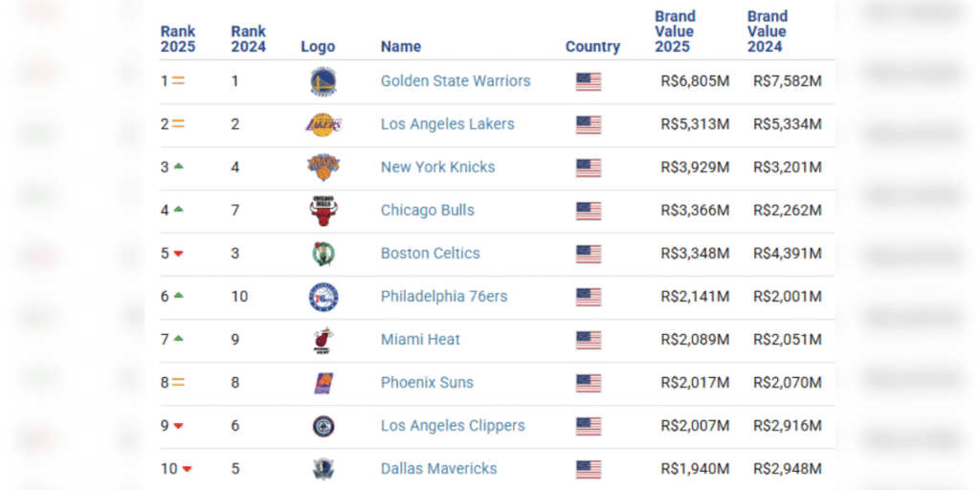Click the Los Angeles Clippers logo

tap(323, 426)
